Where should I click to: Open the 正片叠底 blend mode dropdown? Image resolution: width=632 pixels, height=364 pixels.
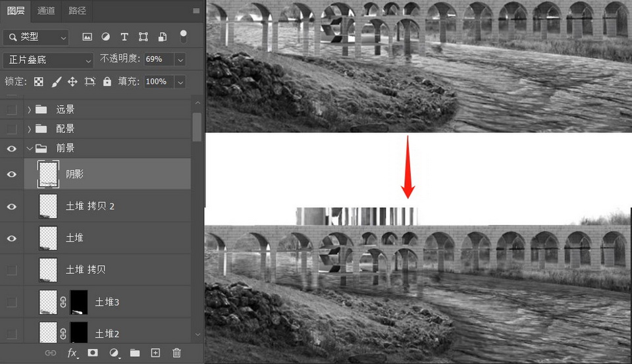(x=49, y=60)
